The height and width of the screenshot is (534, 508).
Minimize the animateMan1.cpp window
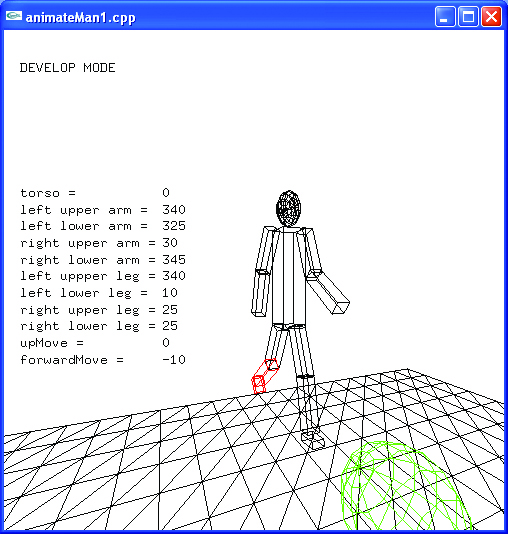(x=445, y=16)
